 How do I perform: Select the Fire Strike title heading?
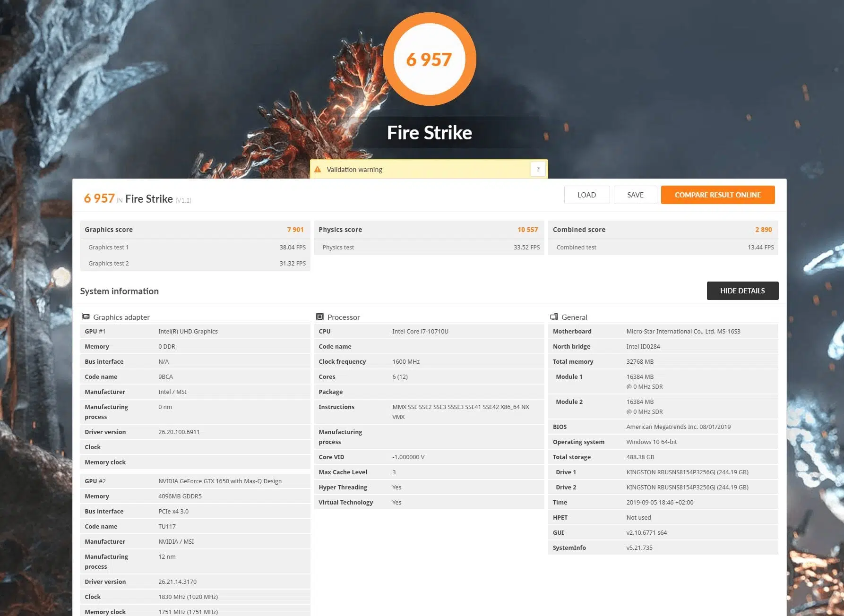click(429, 133)
